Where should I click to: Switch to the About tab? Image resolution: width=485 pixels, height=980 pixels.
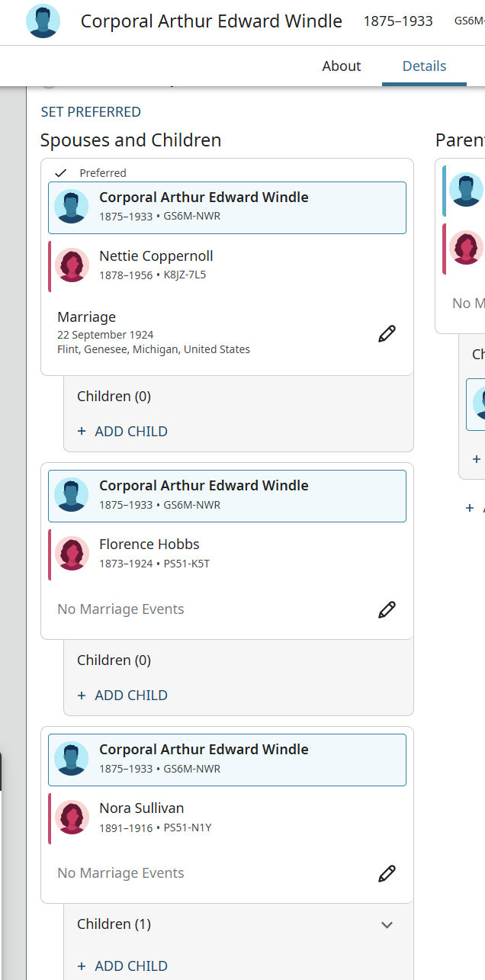pyautogui.click(x=341, y=66)
